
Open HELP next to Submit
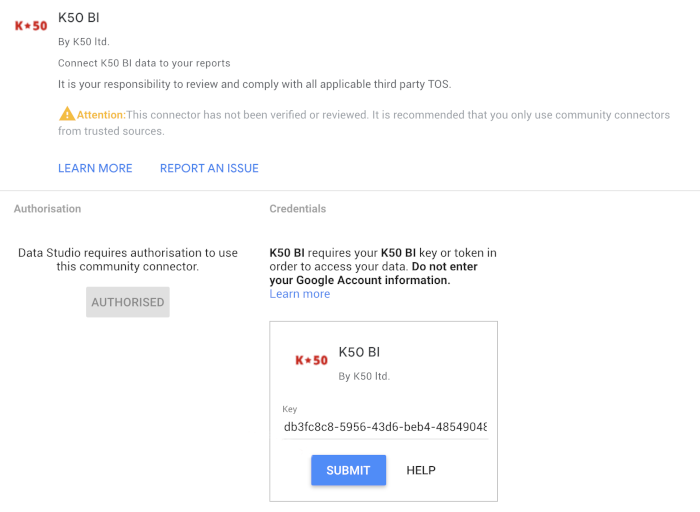click(x=421, y=470)
